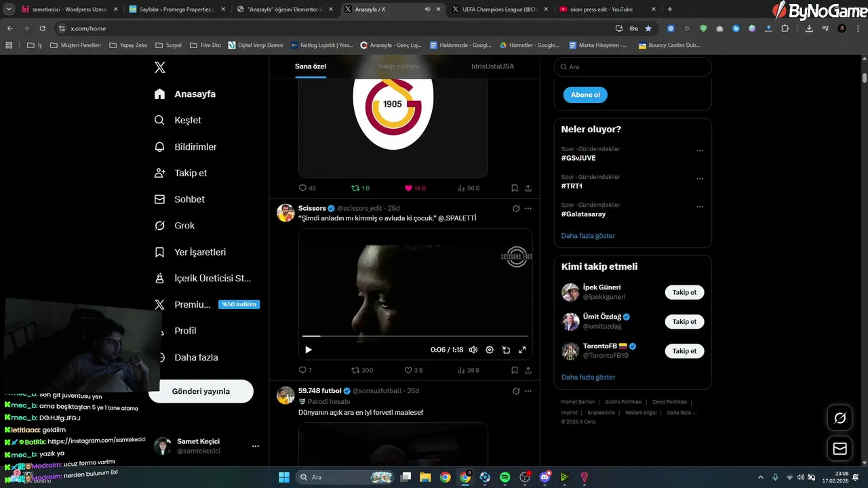Open Keşfet explore page

pos(178,120)
